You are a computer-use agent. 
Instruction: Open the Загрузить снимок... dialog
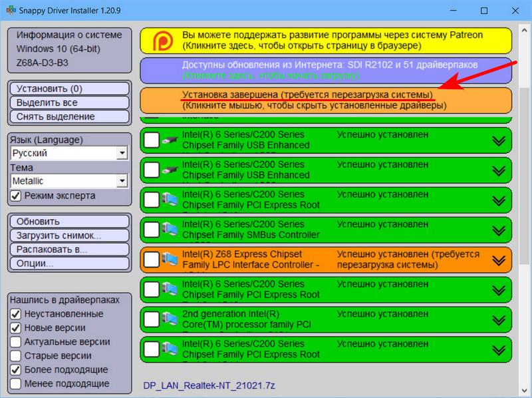click(70, 236)
